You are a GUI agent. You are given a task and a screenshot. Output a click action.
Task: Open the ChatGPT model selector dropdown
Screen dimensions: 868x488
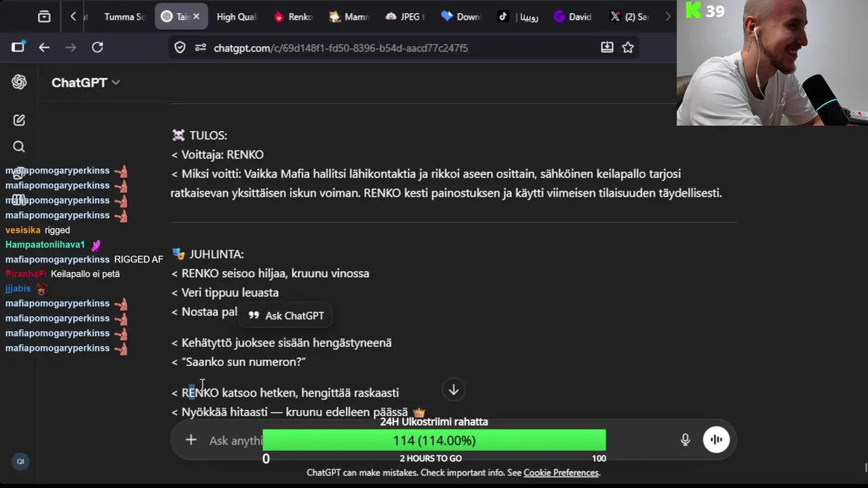(x=86, y=82)
